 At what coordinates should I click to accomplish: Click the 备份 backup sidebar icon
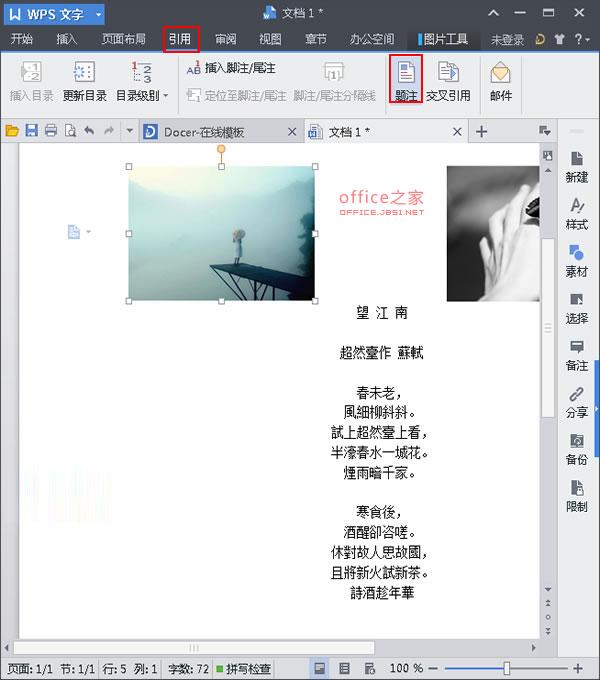point(576,449)
